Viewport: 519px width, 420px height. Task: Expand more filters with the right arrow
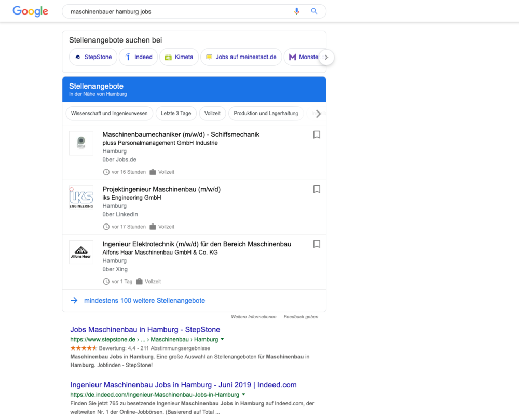(x=318, y=114)
